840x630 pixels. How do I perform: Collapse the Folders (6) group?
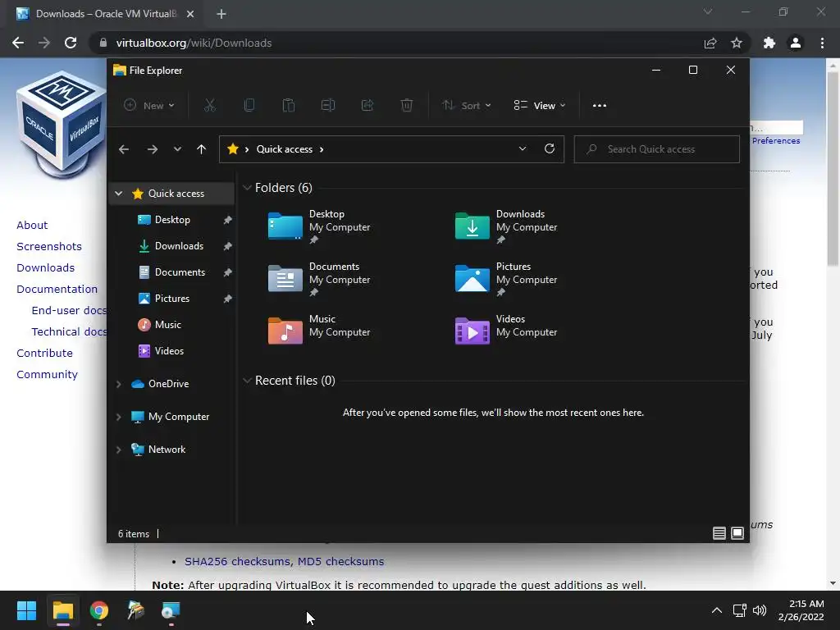[247, 188]
